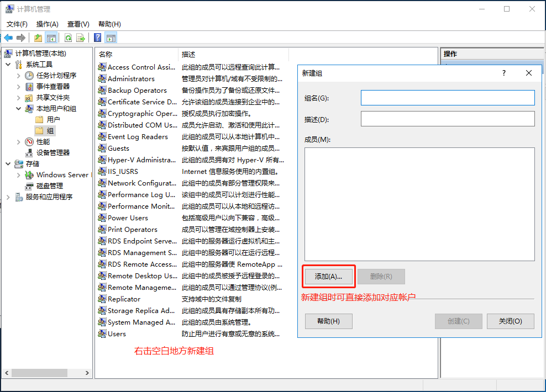Open Help via blue question mark icon
The height and width of the screenshot is (392, 546).
(x=97, y=38)
